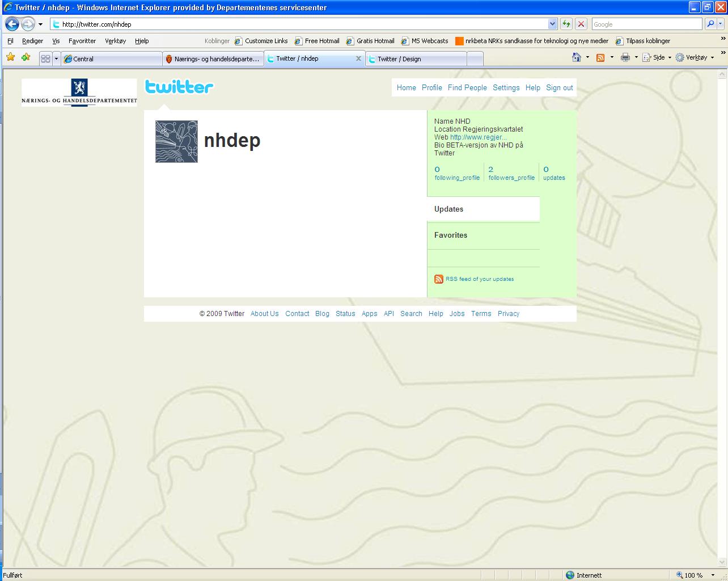Open the Verktøy gear toolbar menu
Viewport: 728px width, 581px height.
695,57
